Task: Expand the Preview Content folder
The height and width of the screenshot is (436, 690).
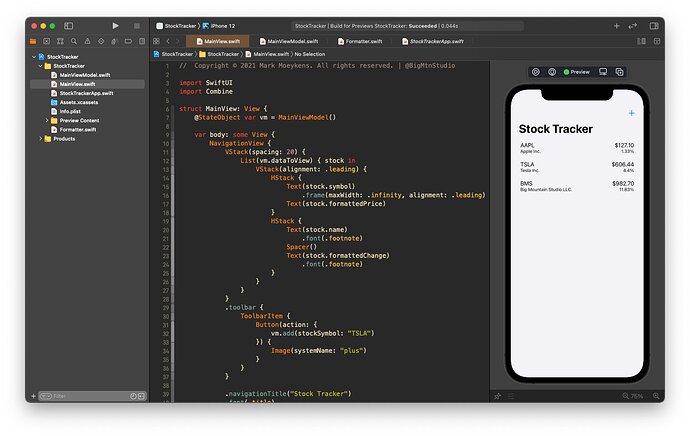Action: [x=47, y=120]
